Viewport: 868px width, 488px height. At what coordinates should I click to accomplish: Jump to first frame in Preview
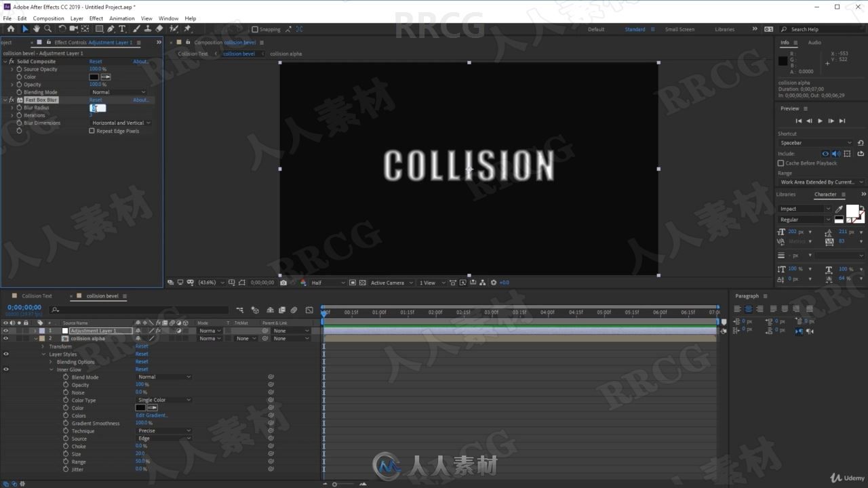coord(799,121)
